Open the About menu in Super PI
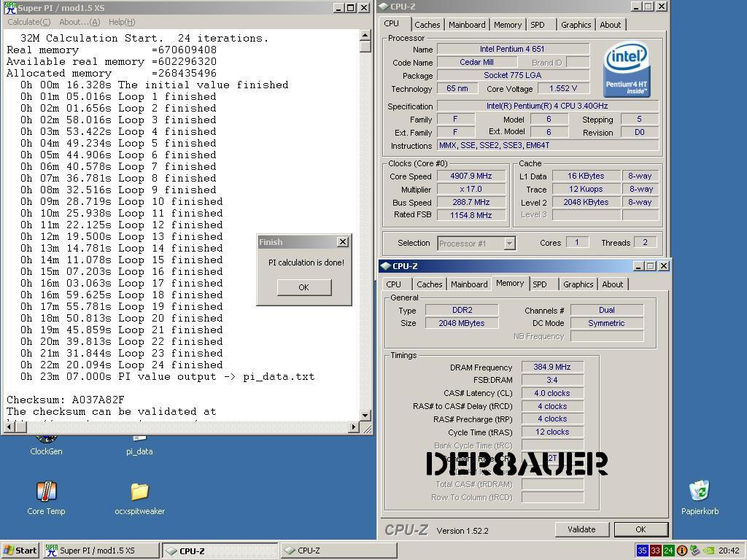Image resolution: width=747 pixels, height=560 pixels. [x=80, y=22]
